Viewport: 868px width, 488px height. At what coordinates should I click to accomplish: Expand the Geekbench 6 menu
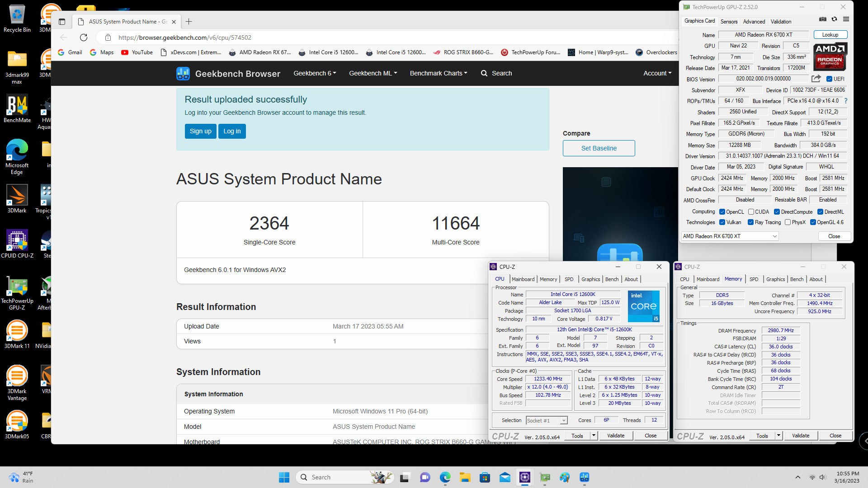315,73
